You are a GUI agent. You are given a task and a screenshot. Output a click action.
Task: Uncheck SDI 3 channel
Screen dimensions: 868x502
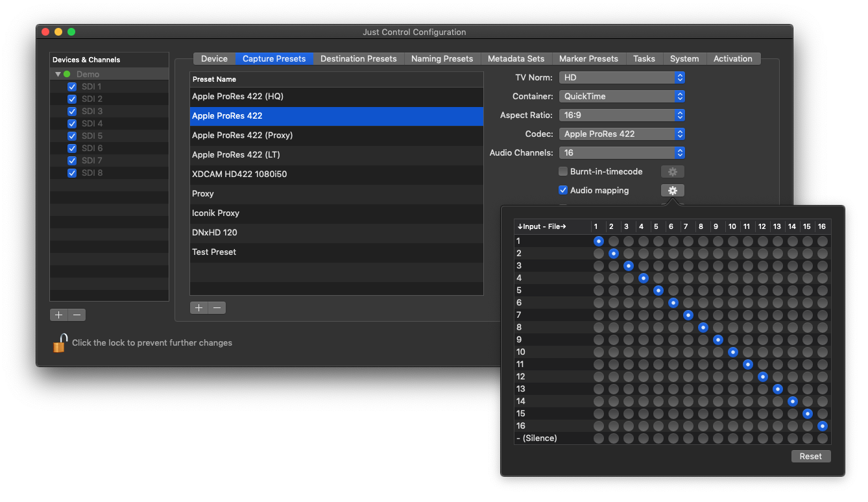[x=72, y=112]
